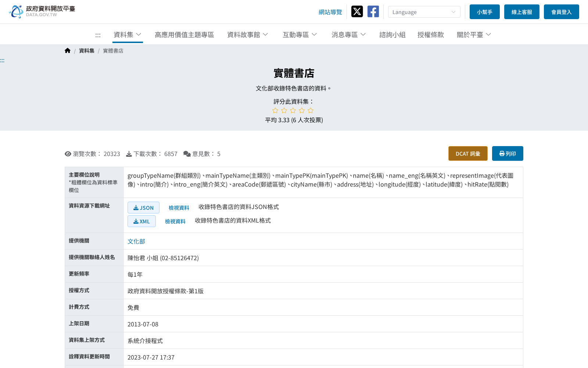Click the left-edge accesskey dots marker

(2, 60)
